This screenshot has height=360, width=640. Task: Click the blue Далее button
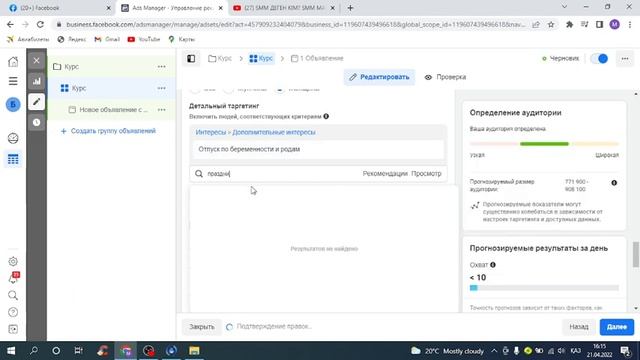[617, 327]
